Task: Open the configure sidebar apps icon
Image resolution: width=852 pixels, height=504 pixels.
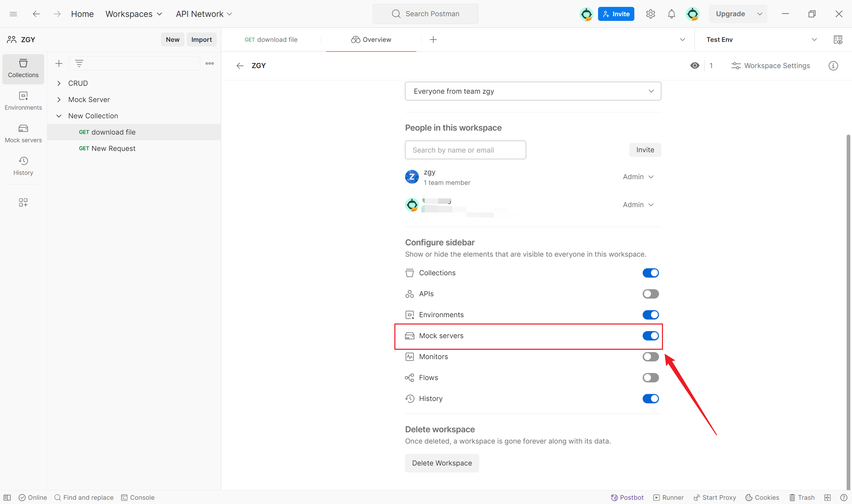Action: pyautogui.click(x=23, y=202)
